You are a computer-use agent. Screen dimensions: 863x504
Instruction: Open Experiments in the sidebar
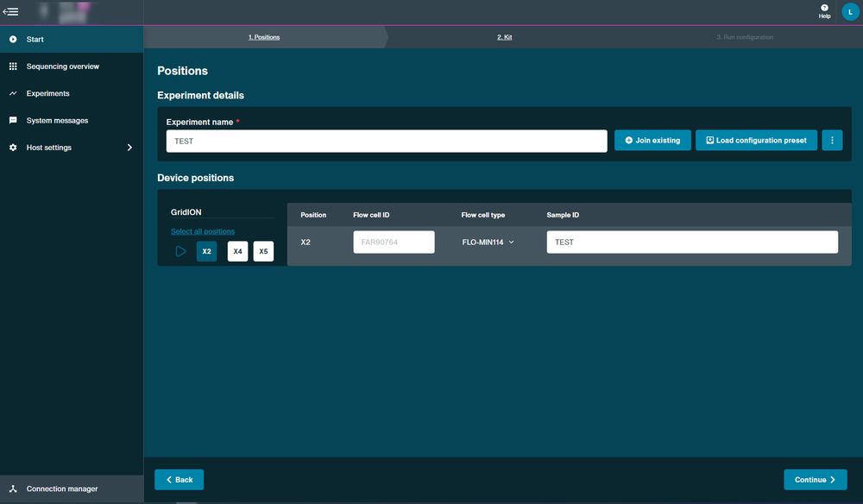[72, 93]
